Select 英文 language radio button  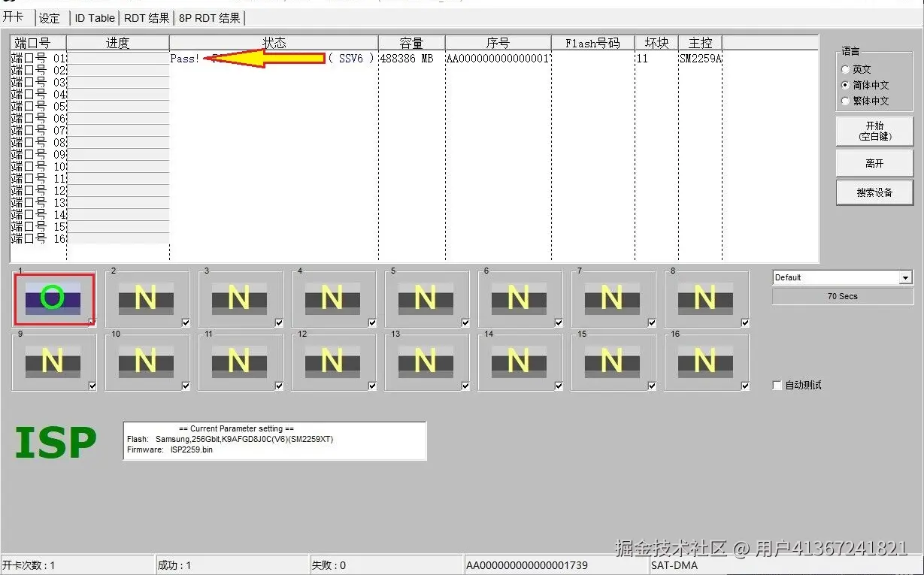click(846, 69)
